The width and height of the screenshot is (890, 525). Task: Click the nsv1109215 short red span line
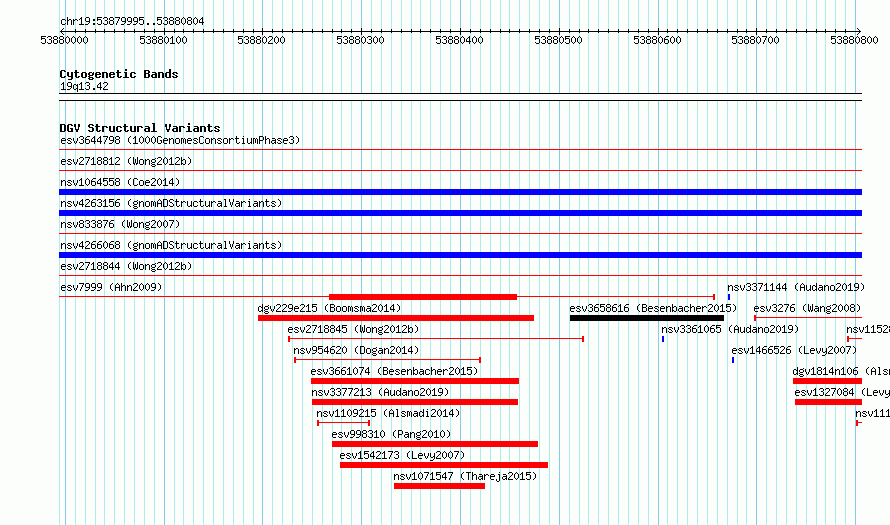pos(343,423)
